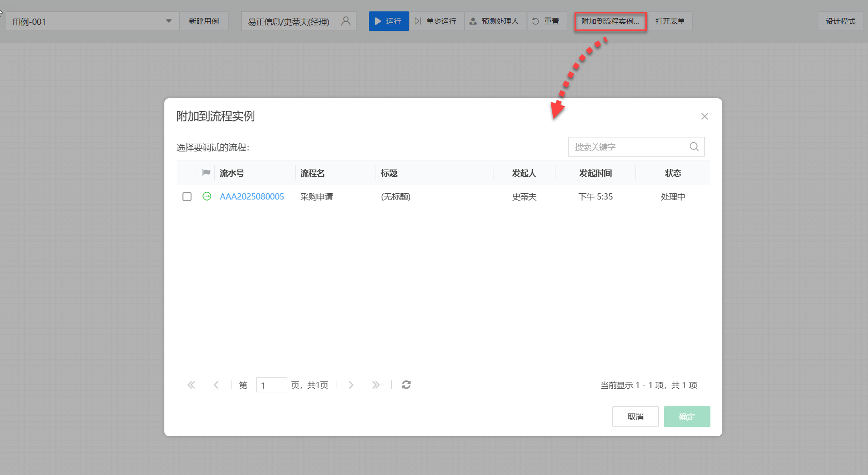Open the AAA2025080005 flow link
Screen dimensions: 868x475
pyautogui.click(x=252, y=196)
